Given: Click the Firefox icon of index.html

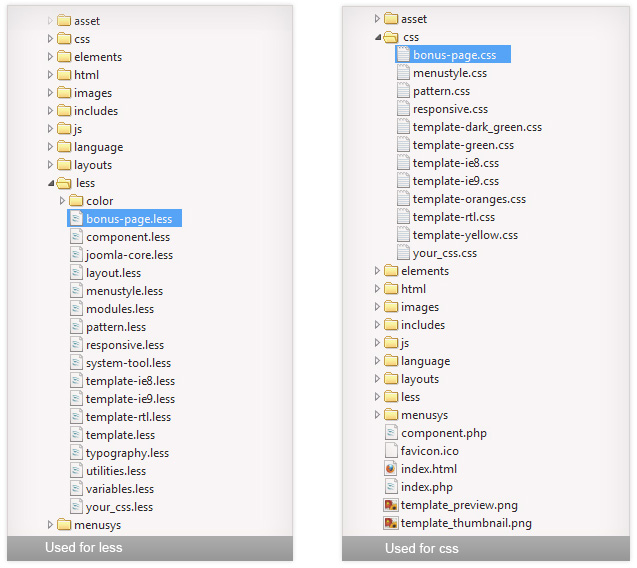Looking at the screenshot, I should click(391, 468).
